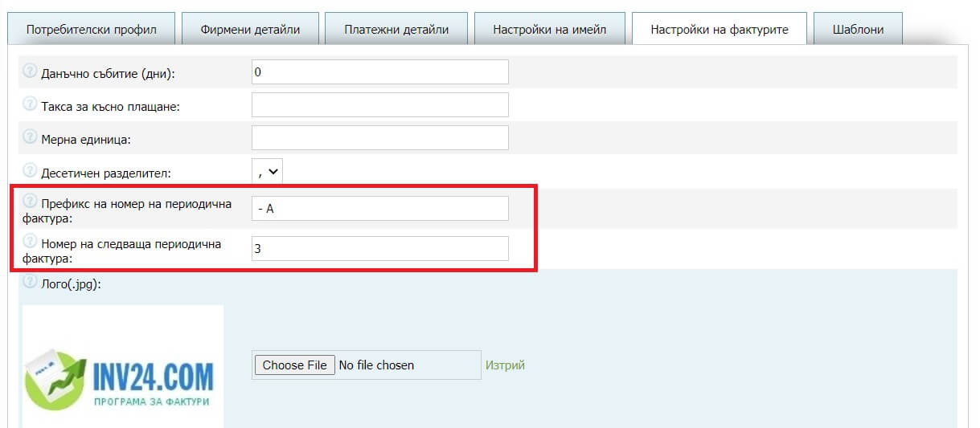Go to Платежни детайли tab
This screenshot has height=428, width=980.
click(x=396, y=30)
